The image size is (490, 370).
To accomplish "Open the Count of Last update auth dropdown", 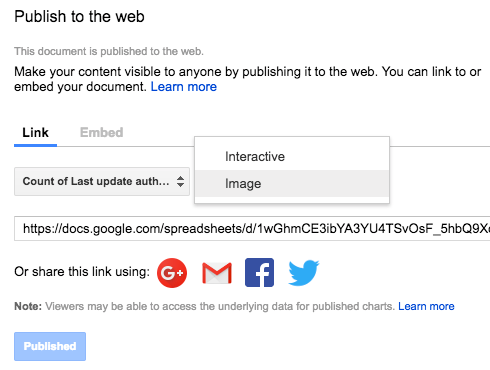I will (102, 181).
